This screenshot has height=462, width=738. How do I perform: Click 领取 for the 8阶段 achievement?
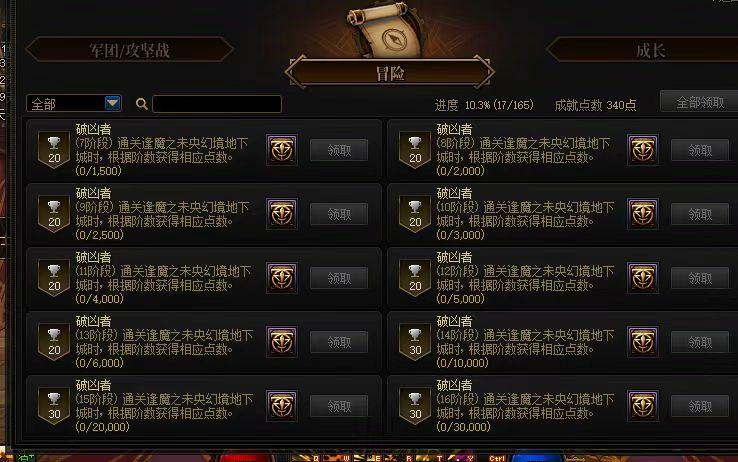pos(700,150)
